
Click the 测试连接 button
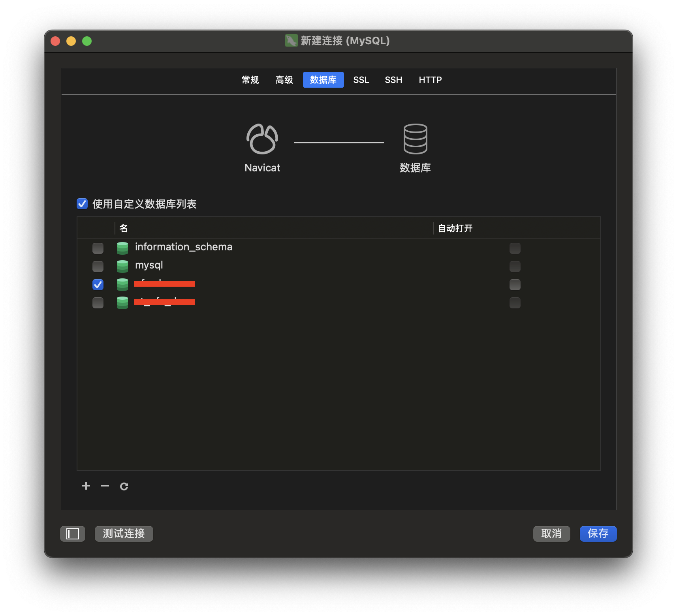coord(124,534)
